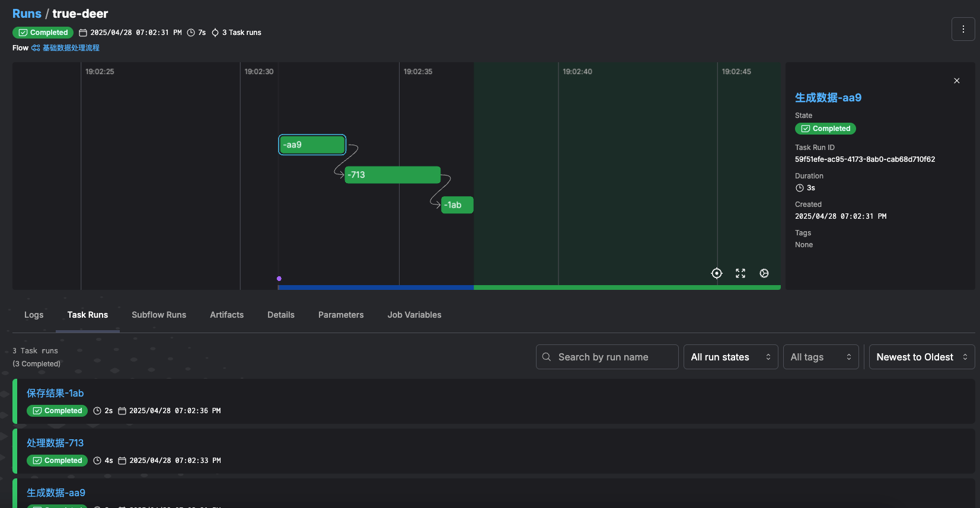This screenshot has width=980, height=508.
Task: Select the -aa9 task node in the graph
Action: pos(312,145)
